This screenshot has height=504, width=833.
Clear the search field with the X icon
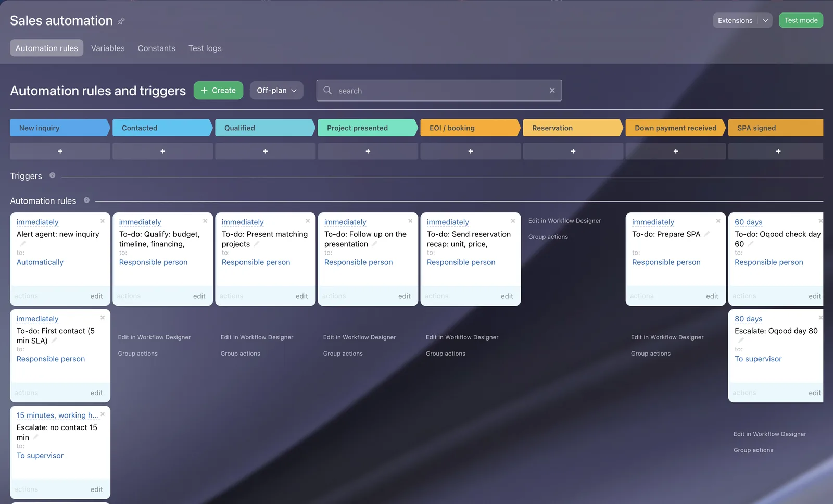pos(552,91)
